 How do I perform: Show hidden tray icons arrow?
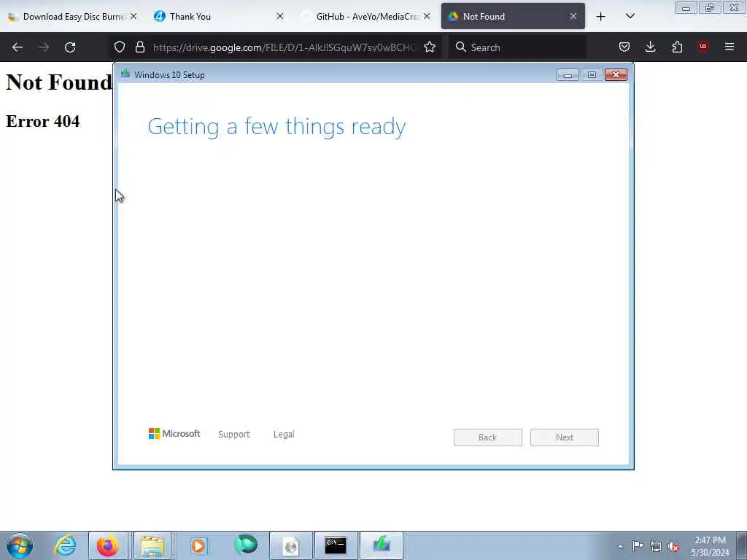point(620,546)
